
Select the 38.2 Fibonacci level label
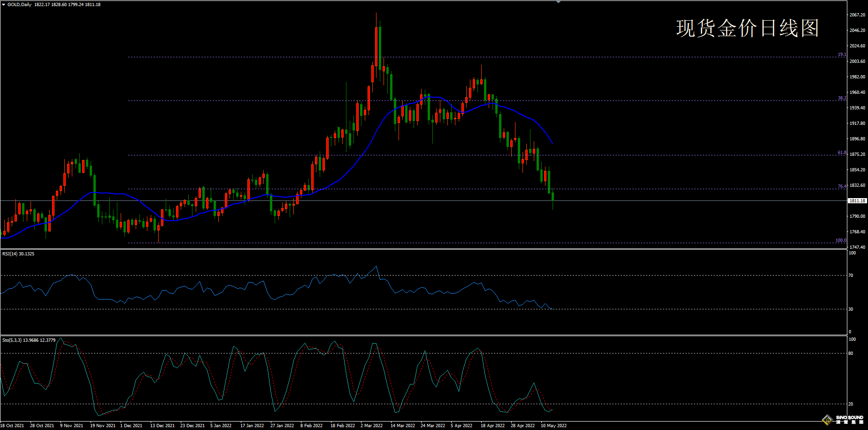(x=842, y=98)
